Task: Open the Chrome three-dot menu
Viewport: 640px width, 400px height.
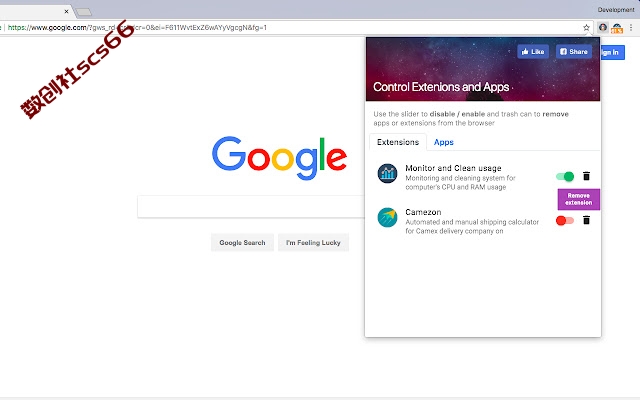Action: (x=631, y=28)
